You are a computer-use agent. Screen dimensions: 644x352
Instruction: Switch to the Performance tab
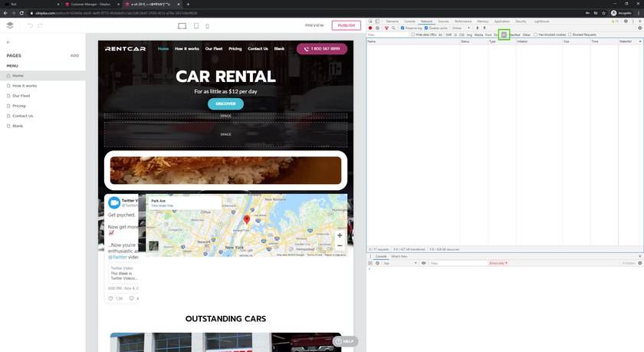point(463,21)
